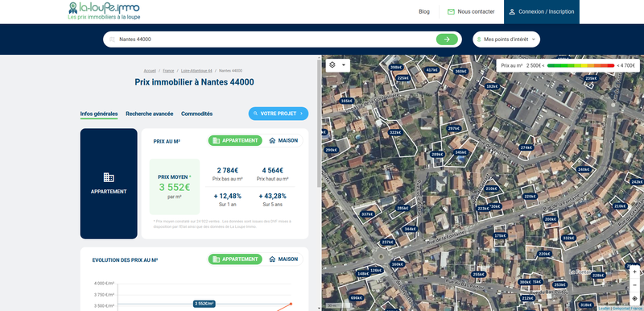Open the Commodités tab
Viewport: 644px width, 311px height.
coord(196,114)
